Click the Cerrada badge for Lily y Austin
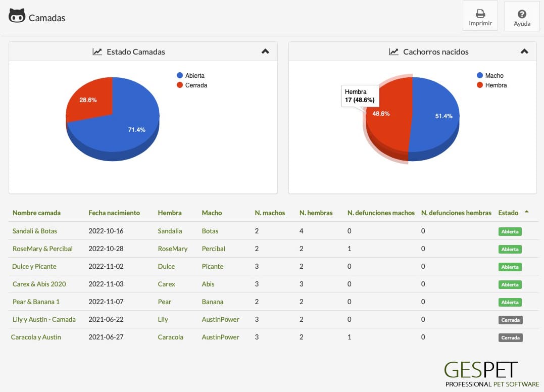The image size is (544, 392). pyautogui.click(x=510, y=320)
